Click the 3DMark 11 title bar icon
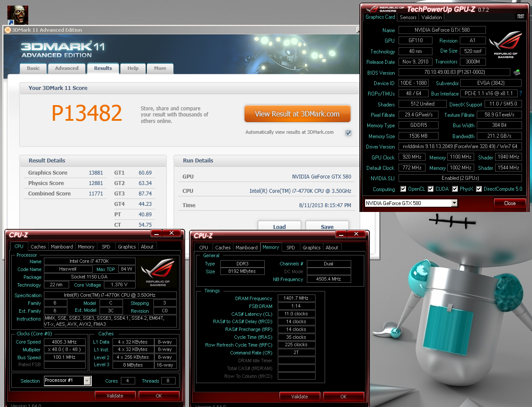Image resolution: width=532 pixels, height=407 pixels. (x=7, y=30)
